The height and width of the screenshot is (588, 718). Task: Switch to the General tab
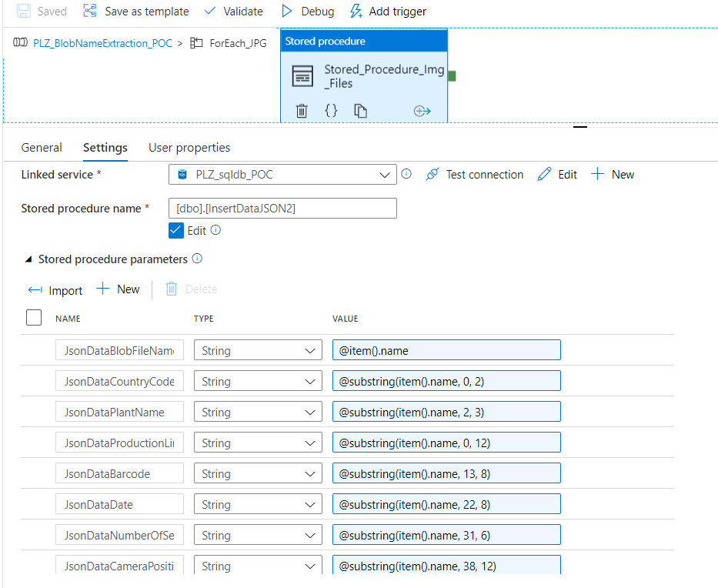pos(42,147)
